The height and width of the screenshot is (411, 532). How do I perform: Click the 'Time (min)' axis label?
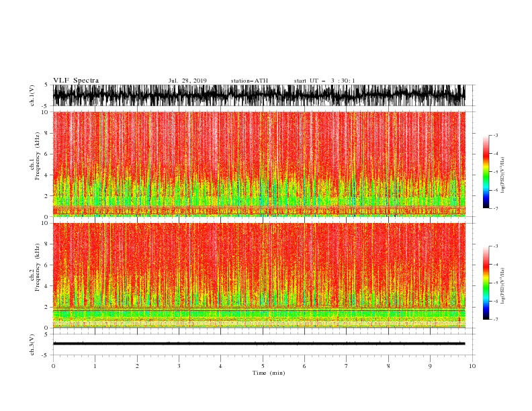pyautogui.click(x=269, y=373)
